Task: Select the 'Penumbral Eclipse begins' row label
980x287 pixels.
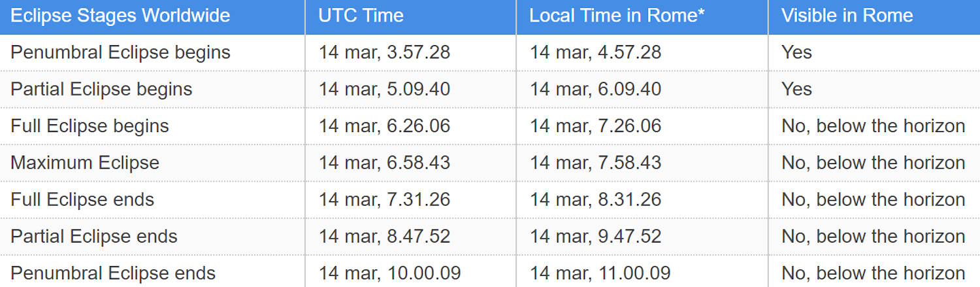Action: (x=120, y=52)
